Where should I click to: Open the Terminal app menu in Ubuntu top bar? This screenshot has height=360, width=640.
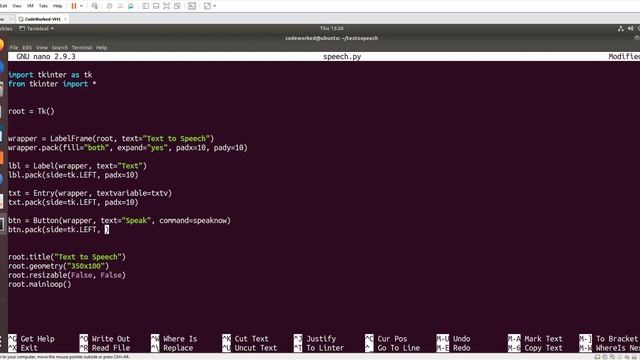tap(37, 29)
